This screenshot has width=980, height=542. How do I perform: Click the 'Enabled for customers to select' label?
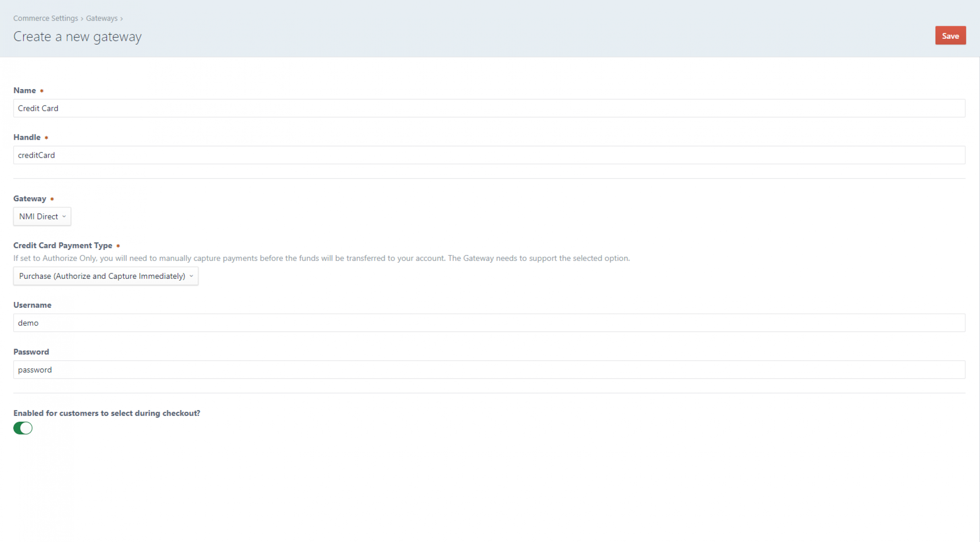[107, 413]
